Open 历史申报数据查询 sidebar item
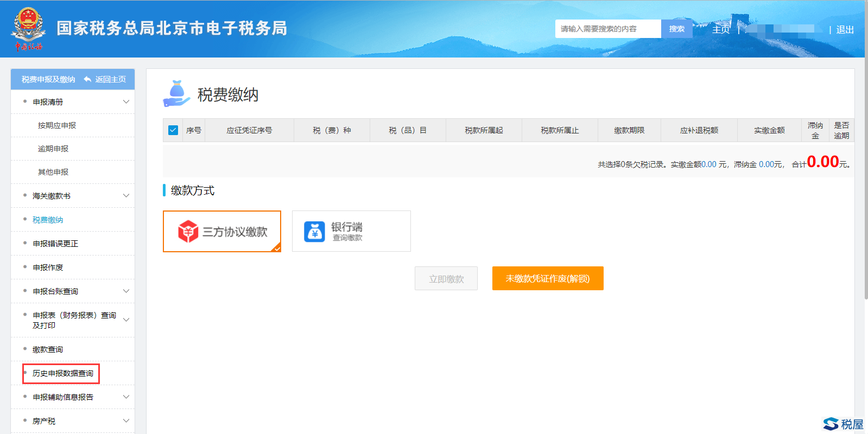The width and height of the screenshot is (868, 434). coord(63,373)
